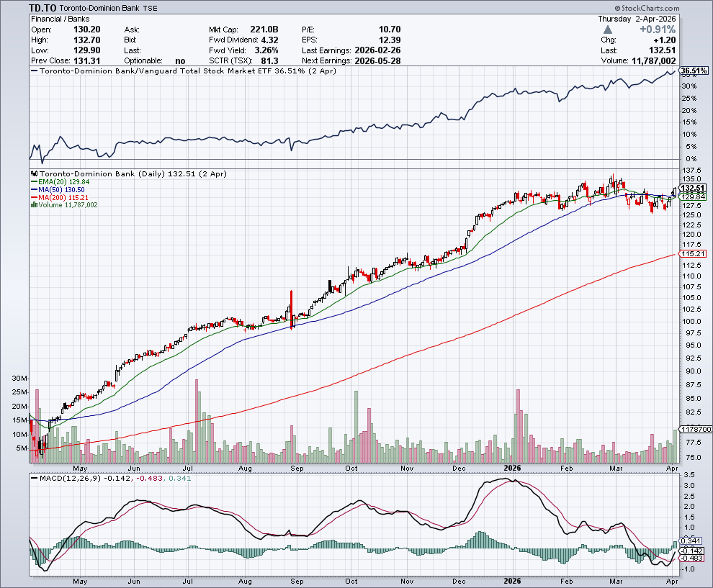Viewport: 713px width, 588px height.
Task: Click the Chg value +1.20
Action: point(664,40)
